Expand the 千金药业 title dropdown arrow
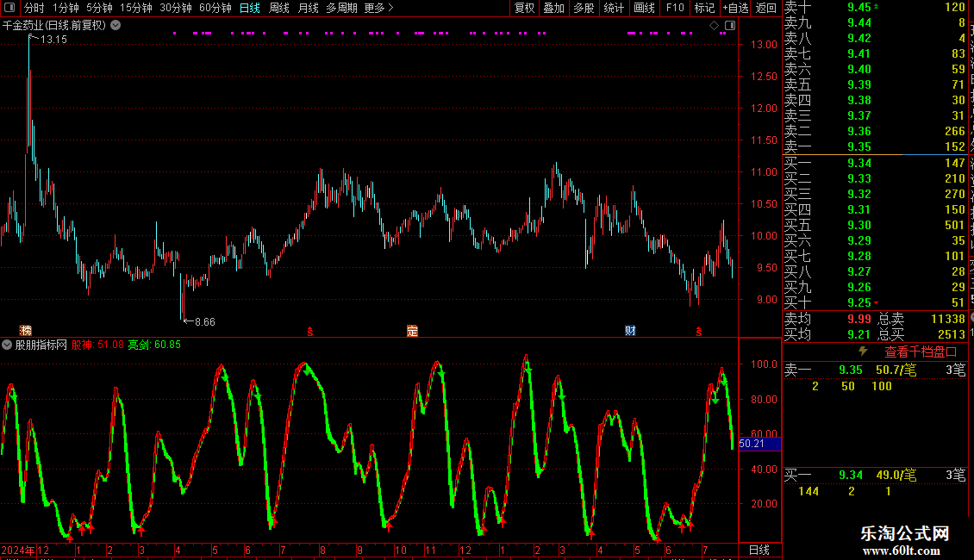This screenshot has height=560, width=974. [x=116, y=26]
